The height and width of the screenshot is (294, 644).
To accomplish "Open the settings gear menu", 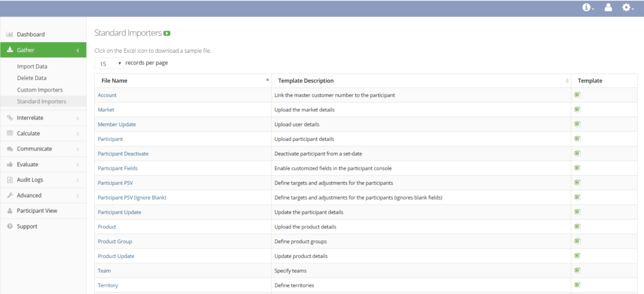I will coord(628,8).
